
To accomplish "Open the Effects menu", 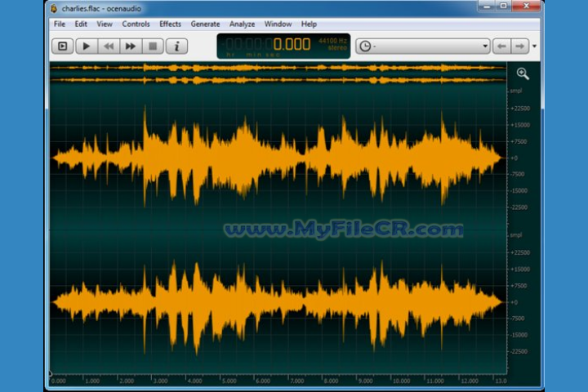I will tap(170, 24).
